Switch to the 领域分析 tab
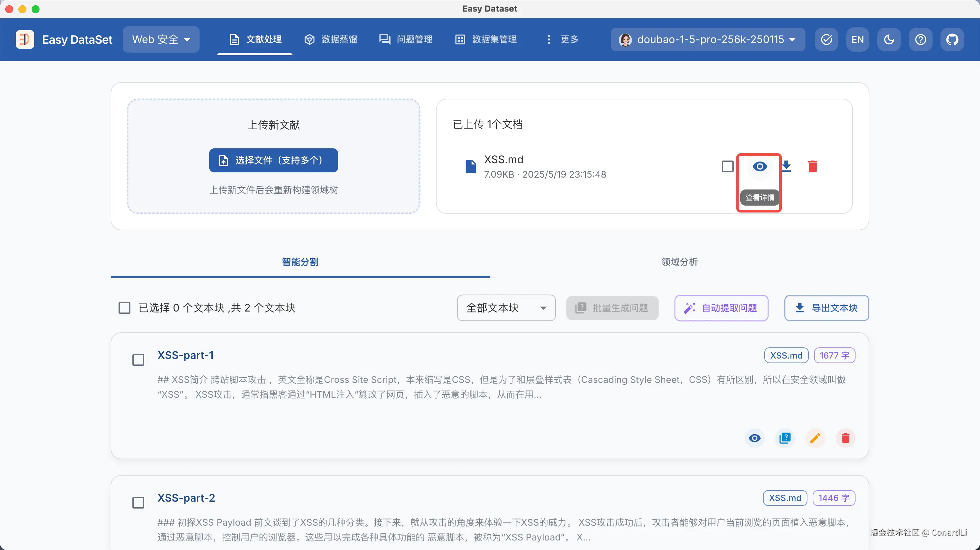The image size is (980, 550). pyautogui.click(x=679, y=262)
